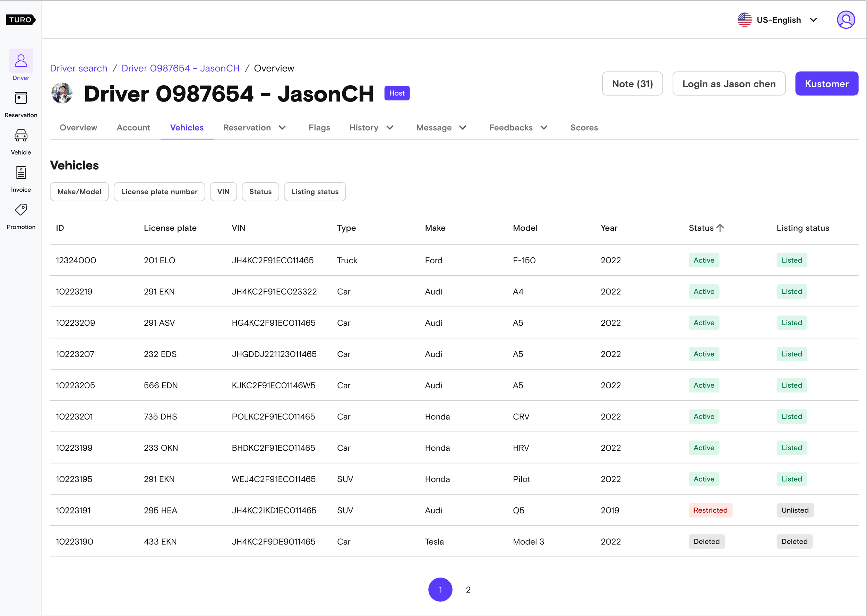This screenshot has height=616, width=867.
Task: Click the Driver search breadcrumb link
Action: click(x=79, y=68)
